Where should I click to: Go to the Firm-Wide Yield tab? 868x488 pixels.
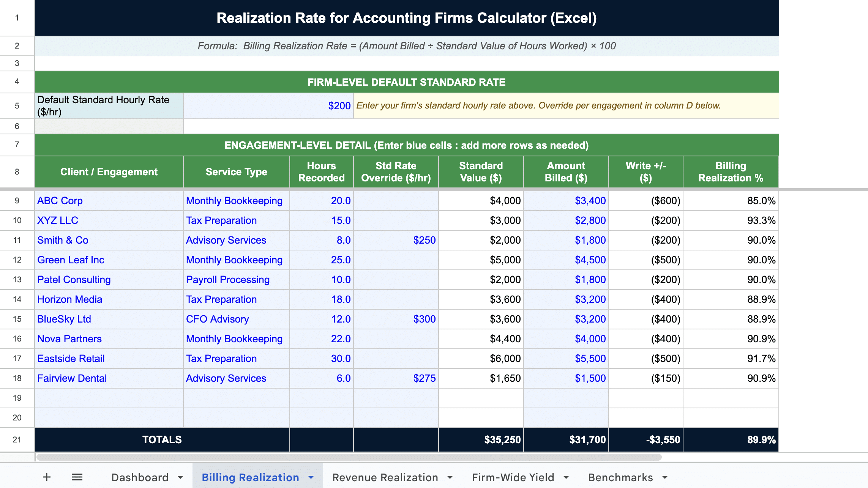[513, 477]
